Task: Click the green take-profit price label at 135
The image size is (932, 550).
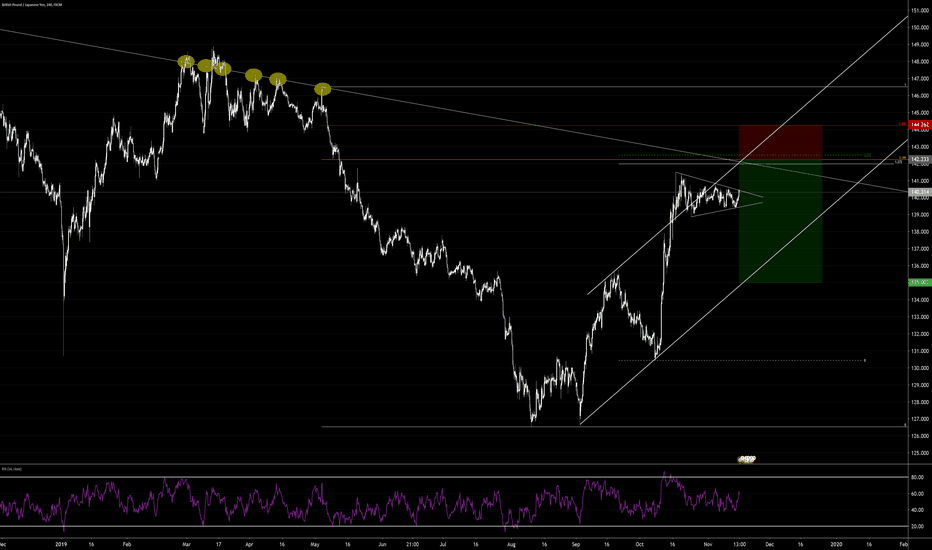Action: [x=920, y=283]
